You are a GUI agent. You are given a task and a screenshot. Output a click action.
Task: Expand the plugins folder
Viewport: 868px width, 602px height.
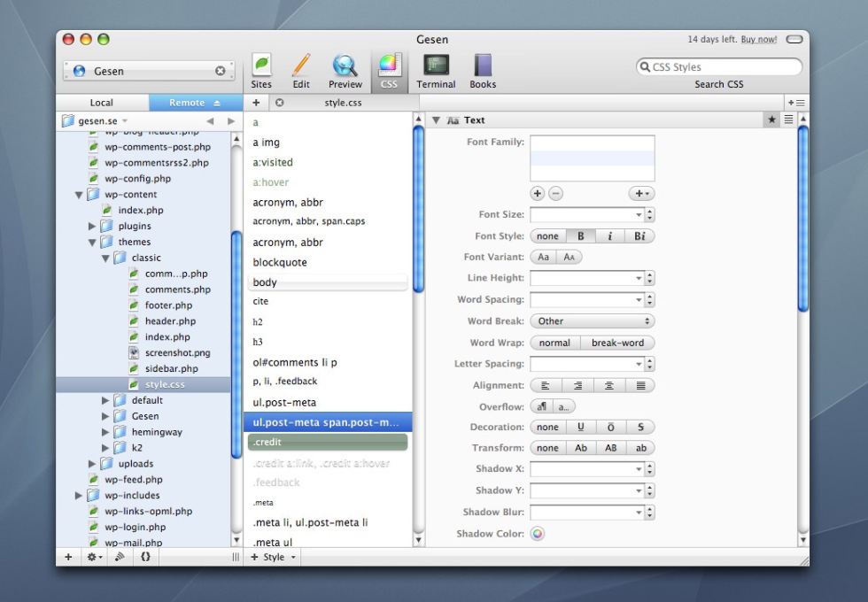93,227
